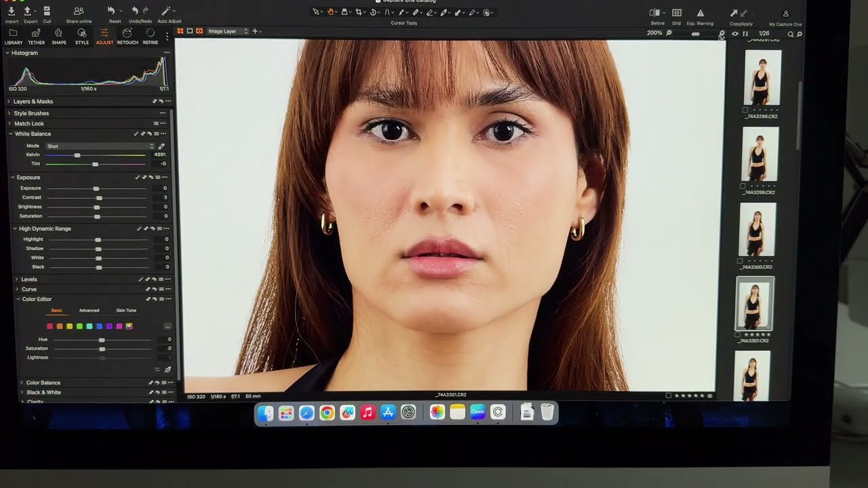Screen dimensions: 868x488
Task: Open Finder in the Dock
Action: (266, 412)
